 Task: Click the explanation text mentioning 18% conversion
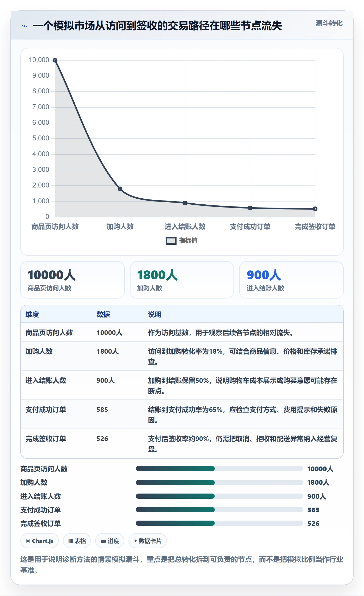click(x=243, y=357)
